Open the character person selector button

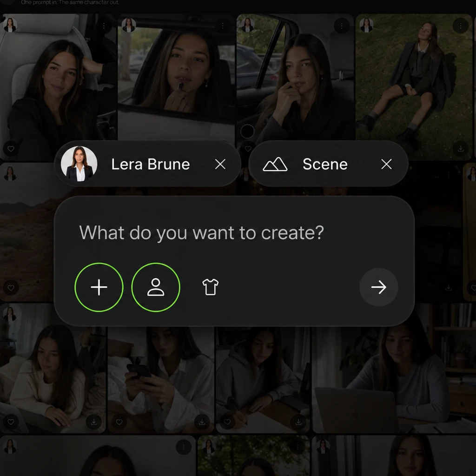click(x=156, y=287)
